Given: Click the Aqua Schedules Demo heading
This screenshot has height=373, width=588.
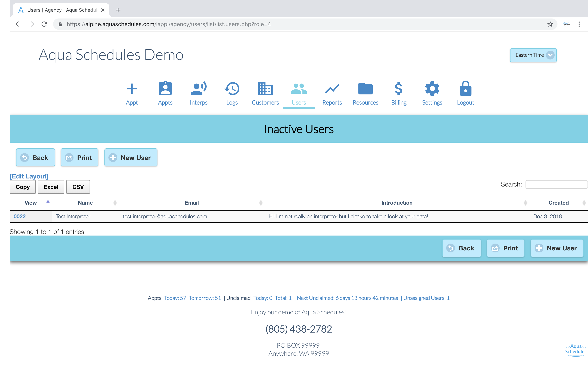Looking at the screenshot, I should 111,54.
